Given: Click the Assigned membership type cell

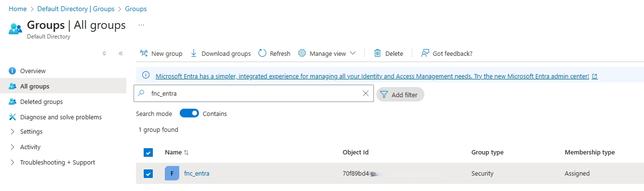Looking at the screenshot, I should pos(577,174).
